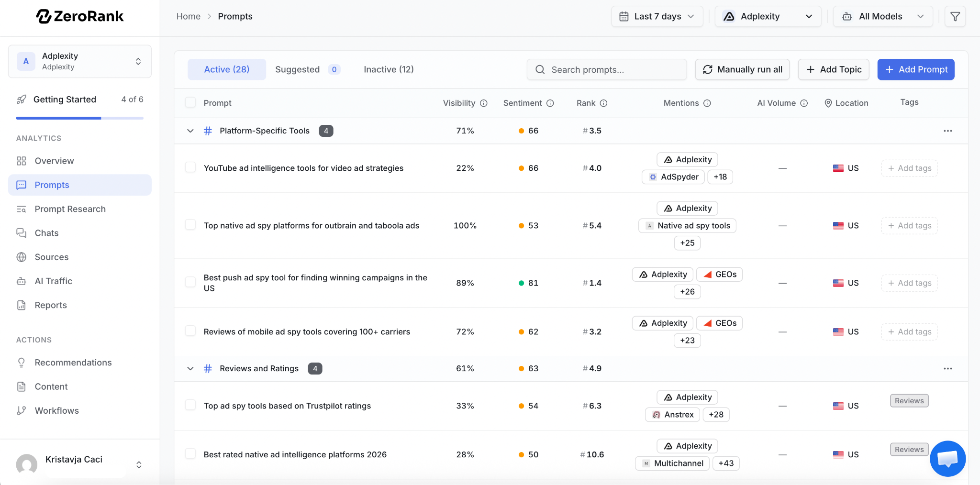Click the Platform-Specific Tools hash icon

[x=208, y=131]
